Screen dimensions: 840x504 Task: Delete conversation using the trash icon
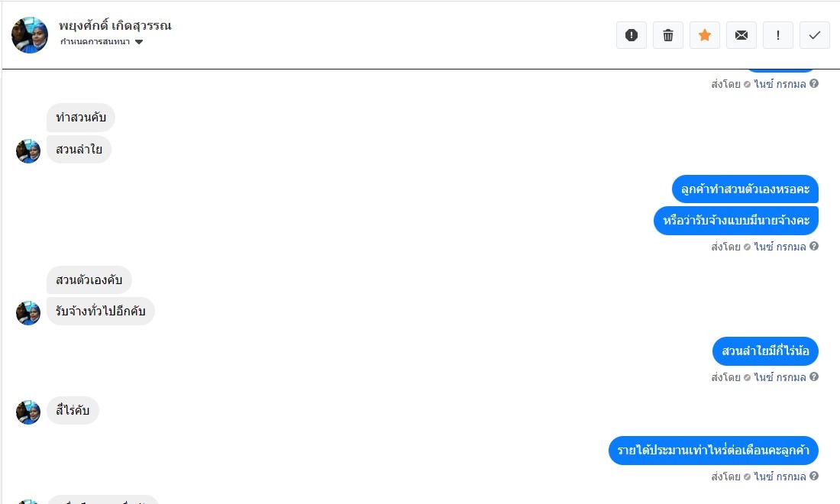pyautogui.click(x=668, y=35)
